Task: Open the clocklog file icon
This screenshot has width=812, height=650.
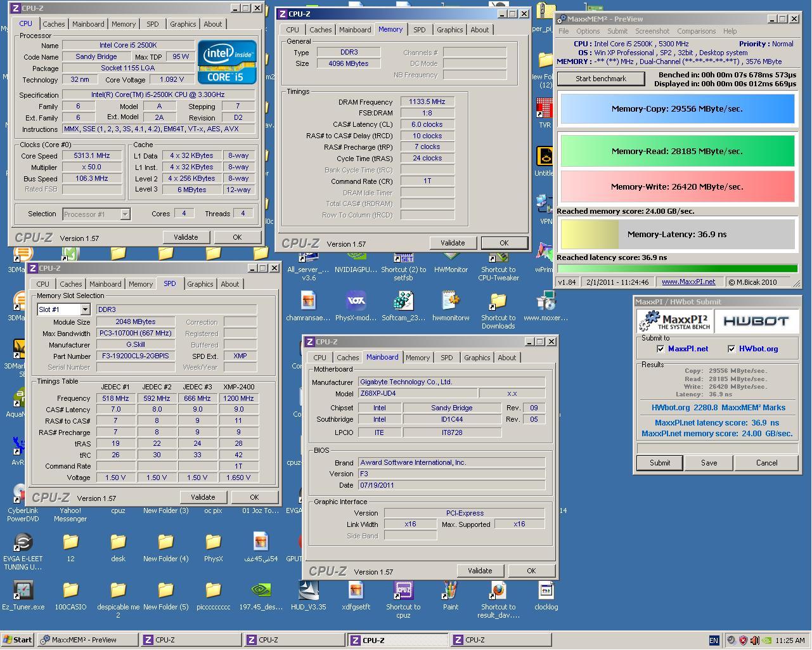Action: click(x=546, y=595)
